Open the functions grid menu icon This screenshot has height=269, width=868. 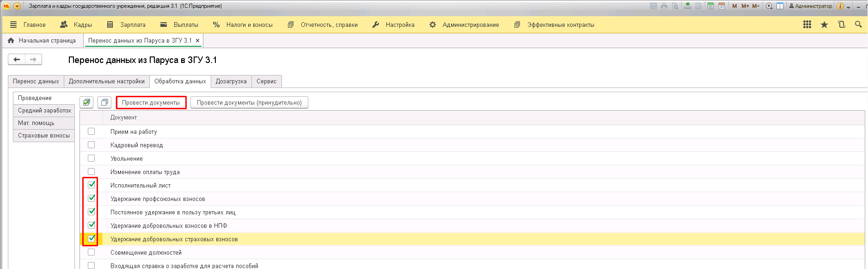click(x=807, y=25)
